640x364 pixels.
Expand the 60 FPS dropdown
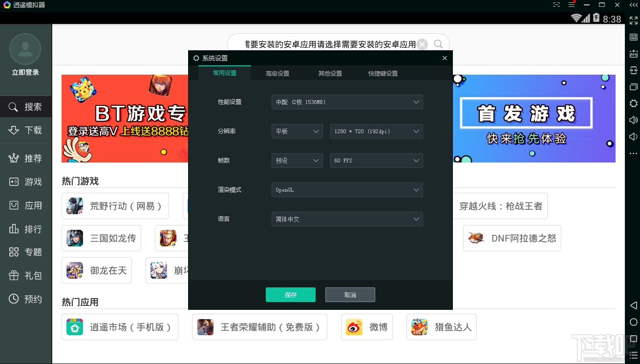tap(376, 161)
